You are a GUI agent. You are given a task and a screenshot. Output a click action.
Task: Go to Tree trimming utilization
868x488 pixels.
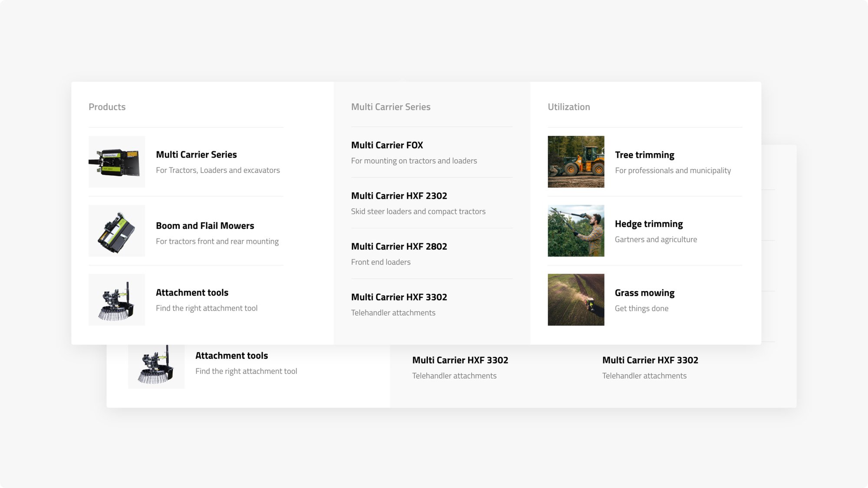pyautogui.click(x=644, y=155)
